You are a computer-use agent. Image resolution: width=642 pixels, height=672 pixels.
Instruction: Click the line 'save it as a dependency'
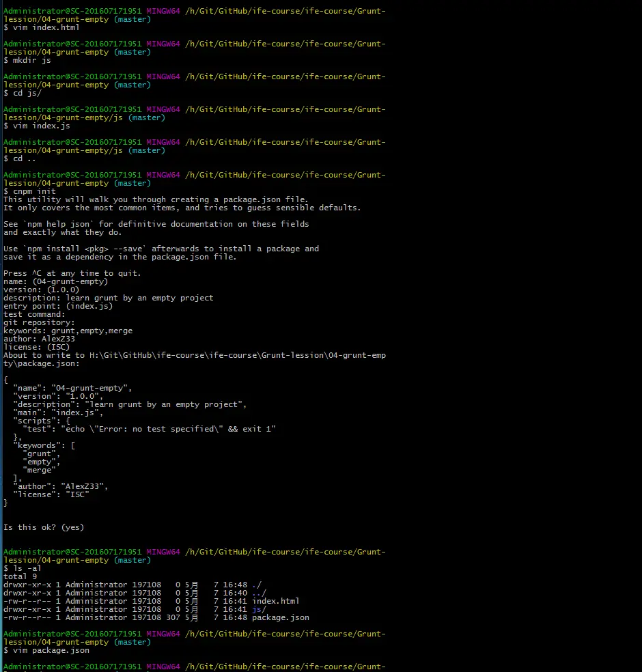tap(120, 257)
